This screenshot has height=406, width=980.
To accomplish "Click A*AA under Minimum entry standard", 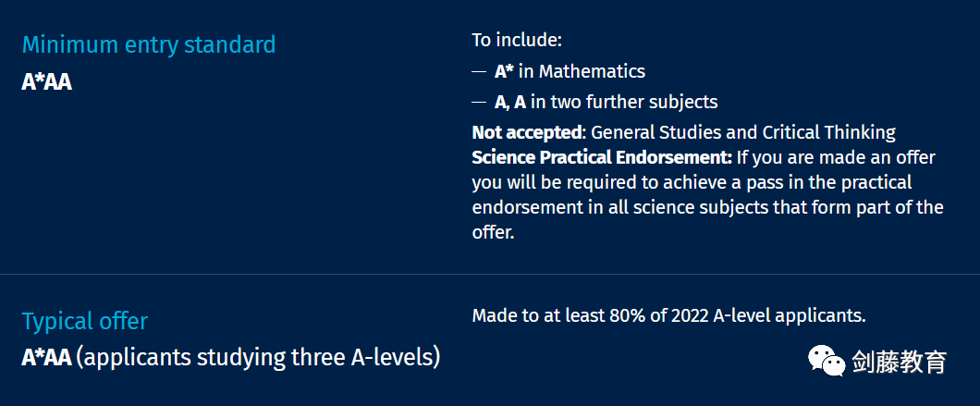I will point(46,81).
